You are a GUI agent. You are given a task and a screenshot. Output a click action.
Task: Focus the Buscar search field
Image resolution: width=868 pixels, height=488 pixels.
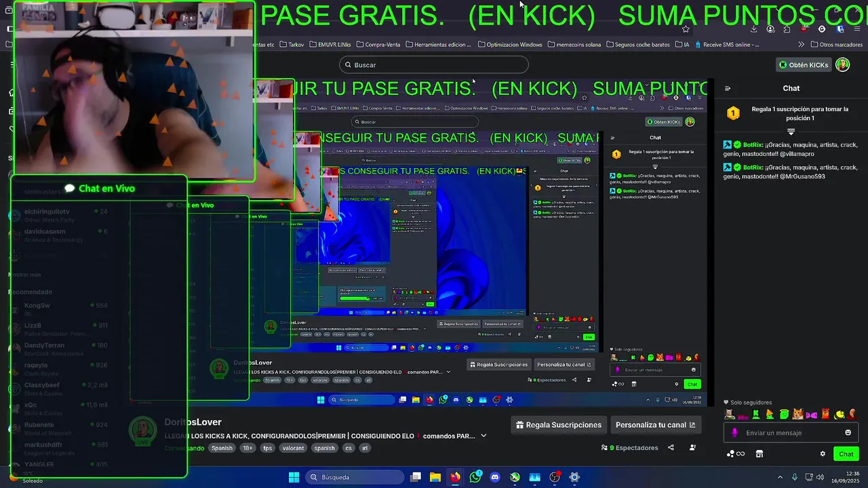(x=434, y=64)
